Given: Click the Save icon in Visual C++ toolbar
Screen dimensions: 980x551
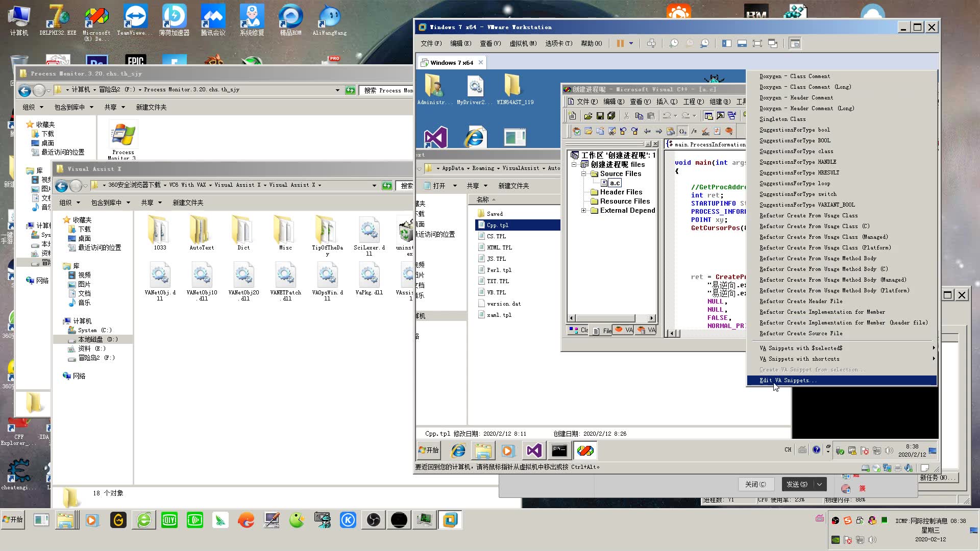Looking at the screenshot, I should coord(600,116).
